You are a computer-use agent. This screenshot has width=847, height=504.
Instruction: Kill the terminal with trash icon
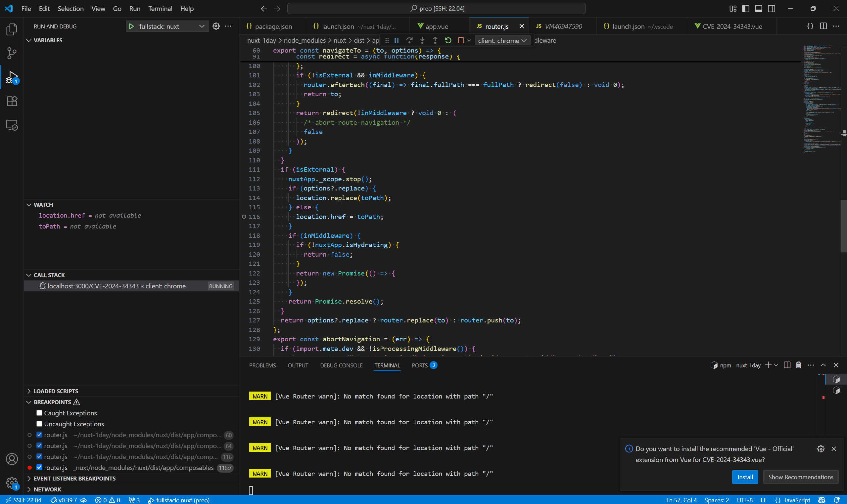799,365
